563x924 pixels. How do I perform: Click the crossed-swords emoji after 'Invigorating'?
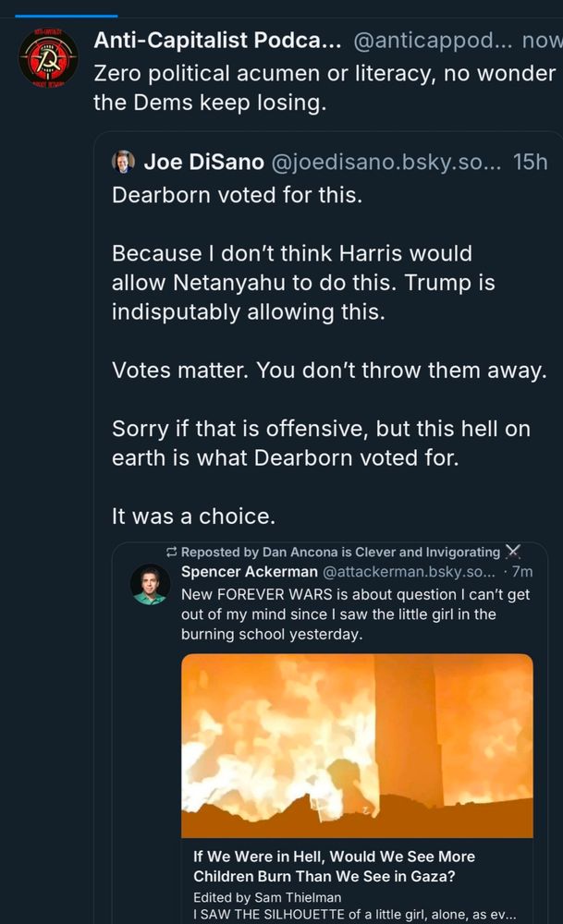[513, 552]
